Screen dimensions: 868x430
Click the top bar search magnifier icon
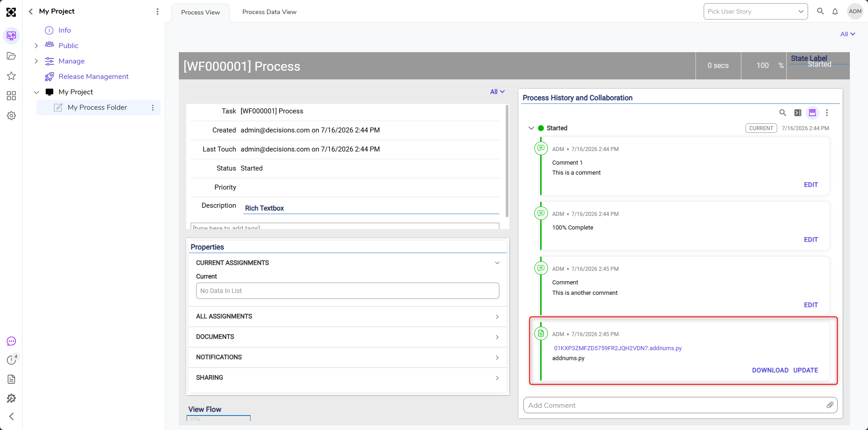click(820, 11)
